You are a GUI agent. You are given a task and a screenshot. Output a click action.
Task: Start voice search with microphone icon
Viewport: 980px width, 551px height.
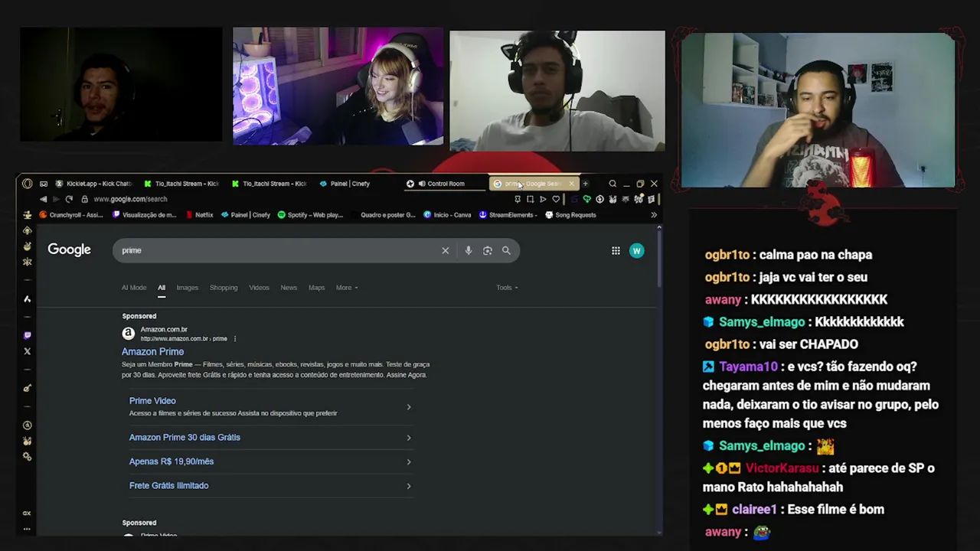469,250
